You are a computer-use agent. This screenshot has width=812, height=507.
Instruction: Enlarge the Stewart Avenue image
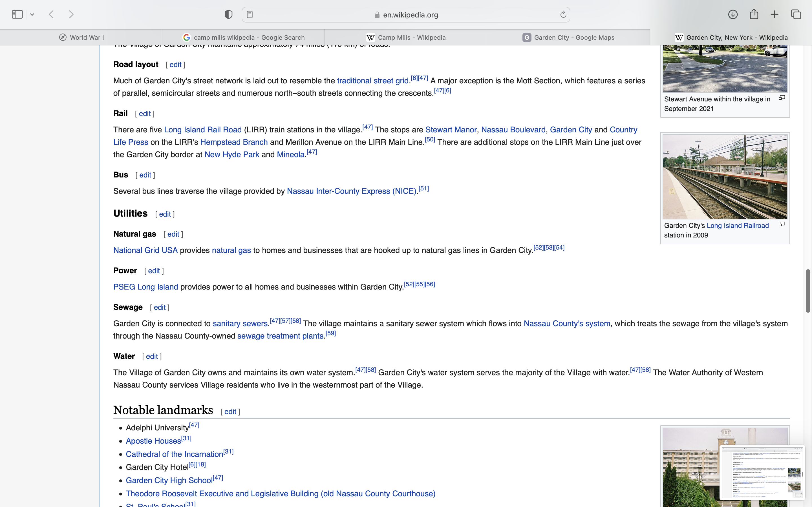tap(782, 97)
